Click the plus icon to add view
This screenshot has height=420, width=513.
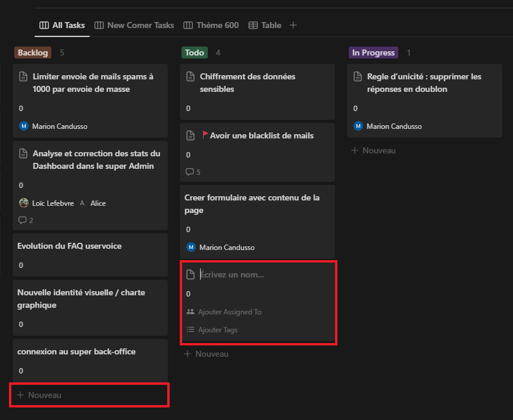(x=293, y=25)
